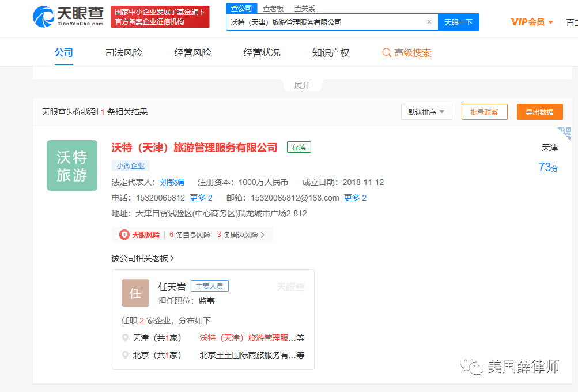Screen dimensions: 578x392
Task: Click the 国家中小企业发展子基金旗下 red banner
Action: coord(160,17)
